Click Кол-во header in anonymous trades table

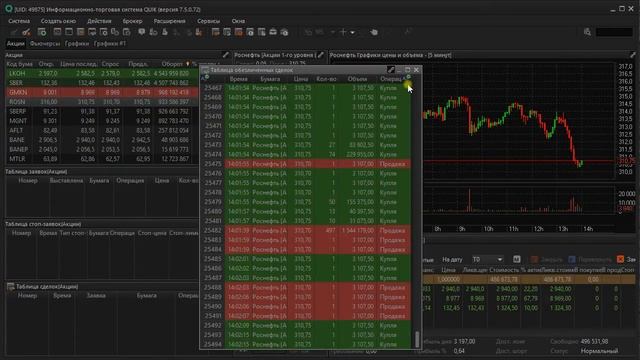(326, 79)
